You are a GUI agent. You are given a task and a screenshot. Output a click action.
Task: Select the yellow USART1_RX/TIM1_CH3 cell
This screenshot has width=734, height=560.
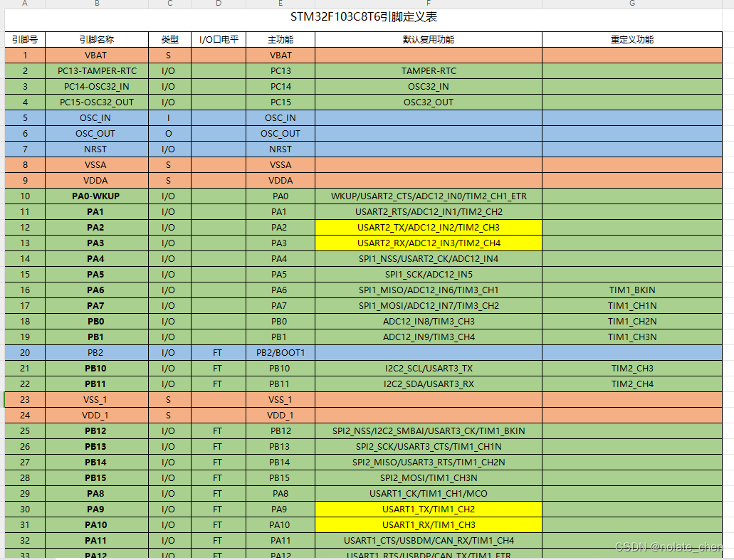pyautogui.click(x=429, y=525)
